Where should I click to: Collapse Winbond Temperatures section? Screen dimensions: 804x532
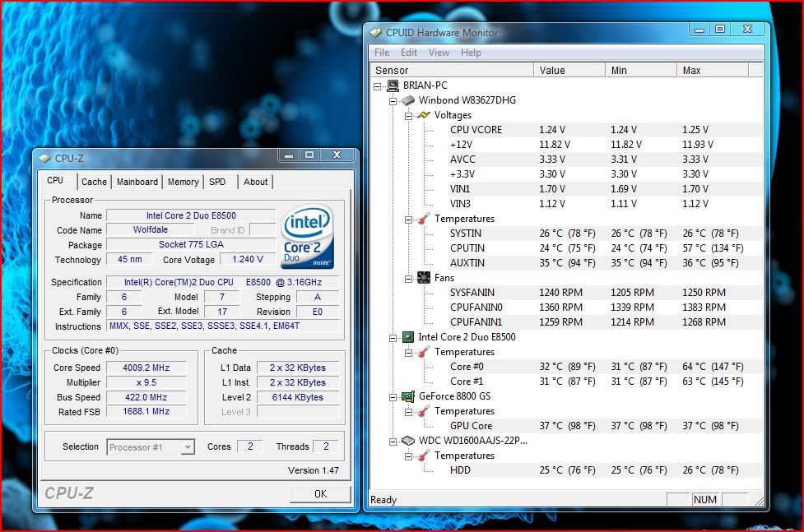click(409, 220)
